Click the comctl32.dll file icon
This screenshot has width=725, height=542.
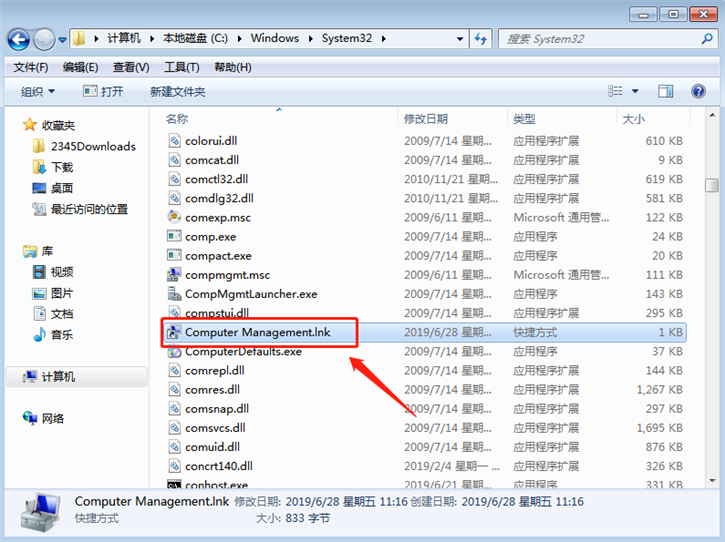coord(174,179)
